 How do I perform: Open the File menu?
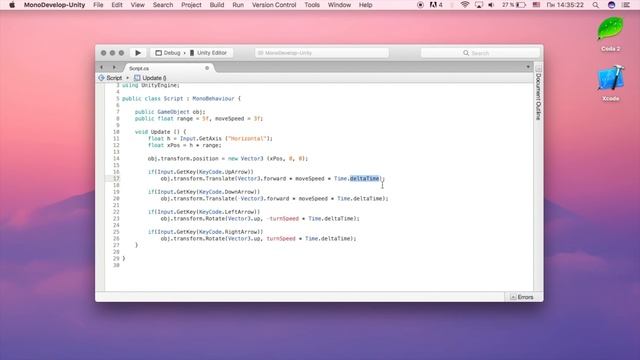coord(98,5)
